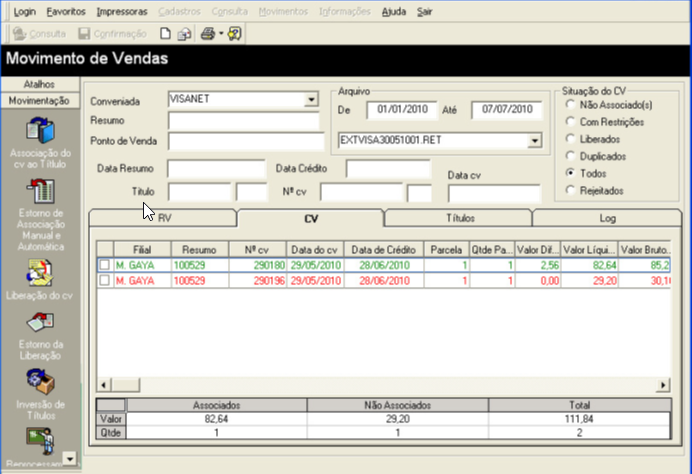692x474 pixels.
Task: Switch to the Títulos tab
Action: click(460, 218)
